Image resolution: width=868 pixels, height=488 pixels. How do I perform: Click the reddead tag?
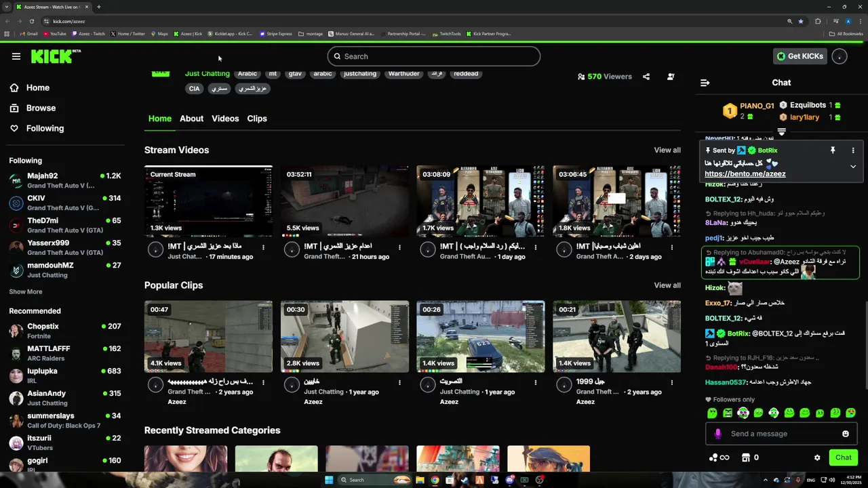tap(466, 74)
